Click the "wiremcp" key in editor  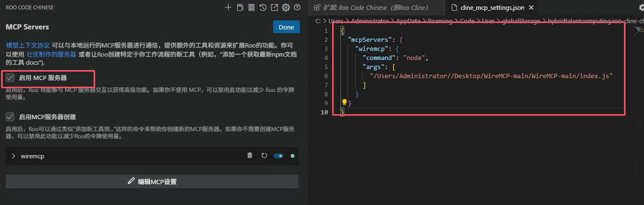(x=371, y=49)
